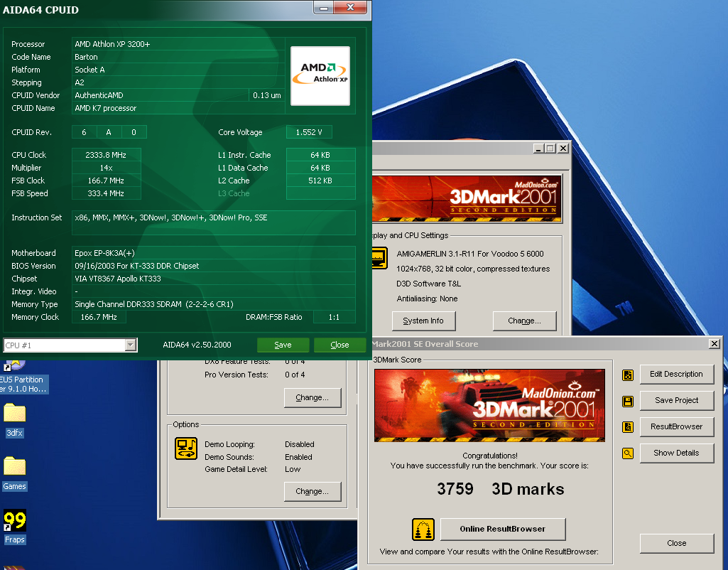Close AIDA64 CPUID with title bar X

pos(351,7)
